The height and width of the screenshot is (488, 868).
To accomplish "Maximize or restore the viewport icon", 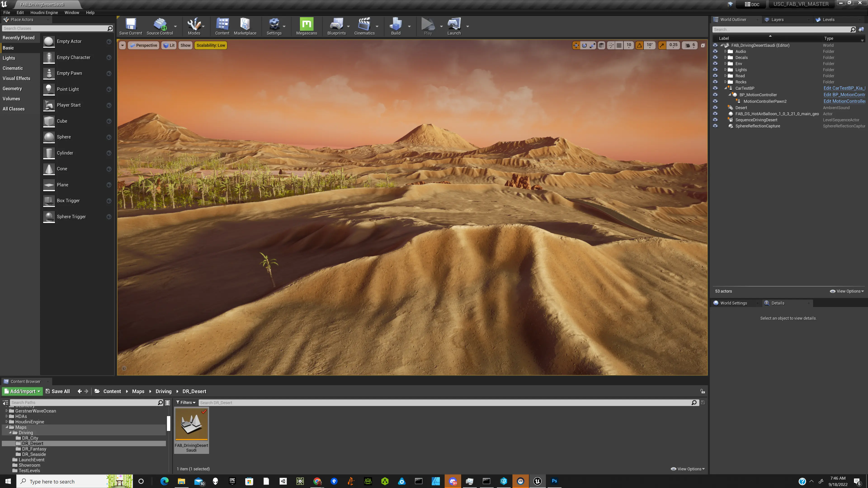I will coord(703,45).
